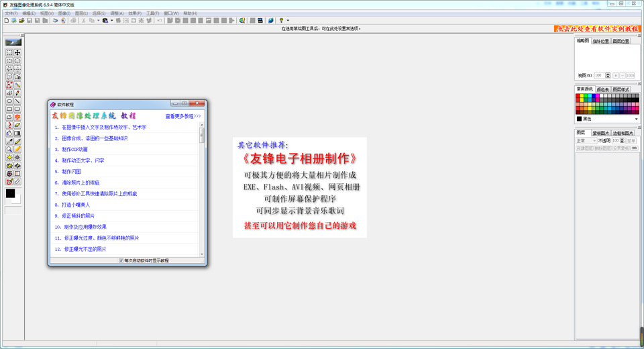This screenshot has width=644, height=349.
Task: Open tutorial 8 打造小嘴美人
Action: click(x=72, y=205)
